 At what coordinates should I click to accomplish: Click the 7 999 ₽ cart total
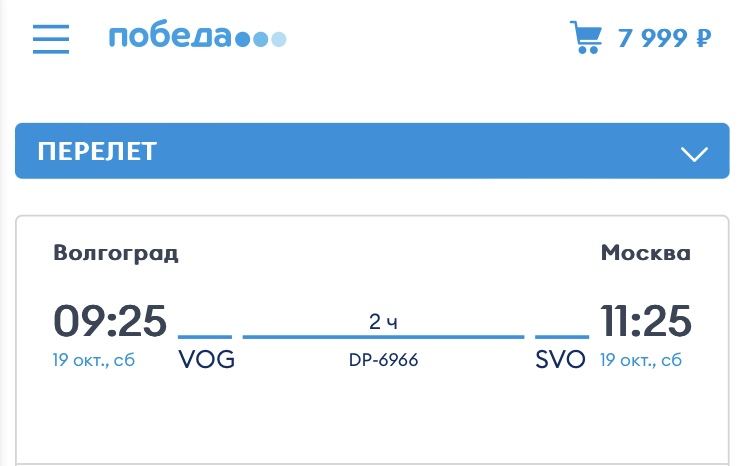click(665, 39)
